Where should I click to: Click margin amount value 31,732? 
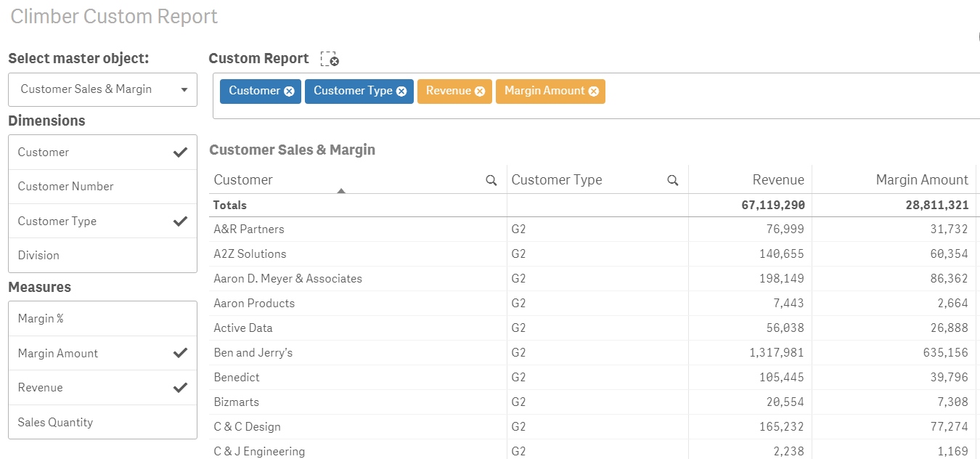pyautogui.click(x=950, y=229)
